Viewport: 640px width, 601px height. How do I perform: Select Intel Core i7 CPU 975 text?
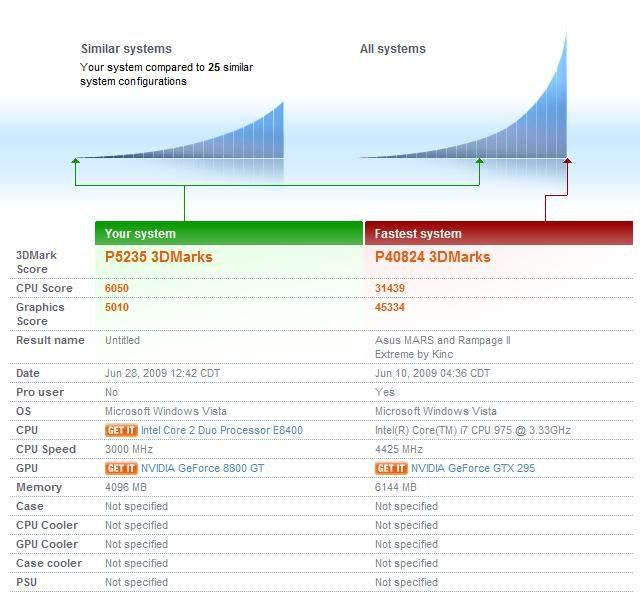(473, 430)
